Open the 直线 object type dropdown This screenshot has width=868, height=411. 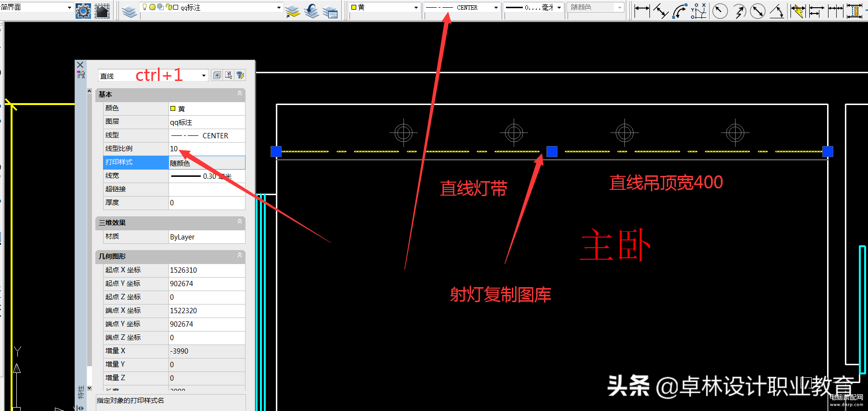(204, 76)
